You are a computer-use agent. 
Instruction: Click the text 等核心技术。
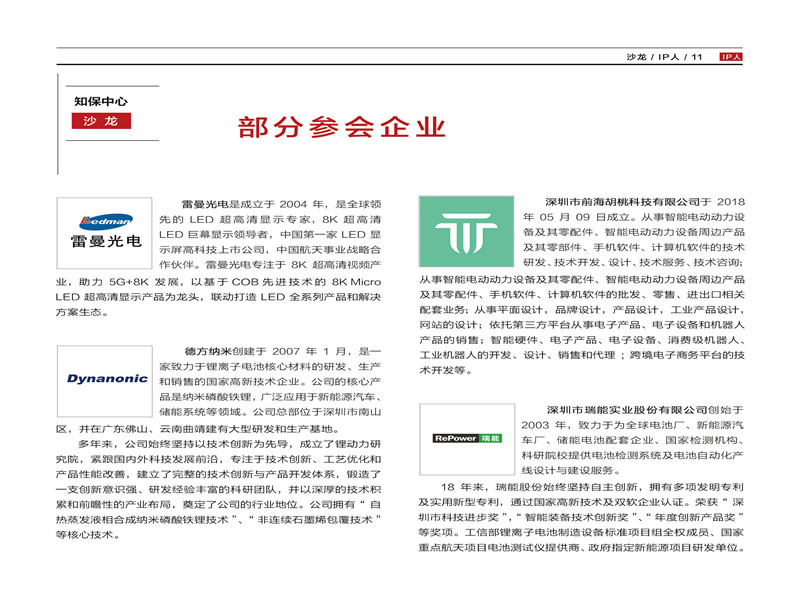pyautogui.click(x=88, y=535)
